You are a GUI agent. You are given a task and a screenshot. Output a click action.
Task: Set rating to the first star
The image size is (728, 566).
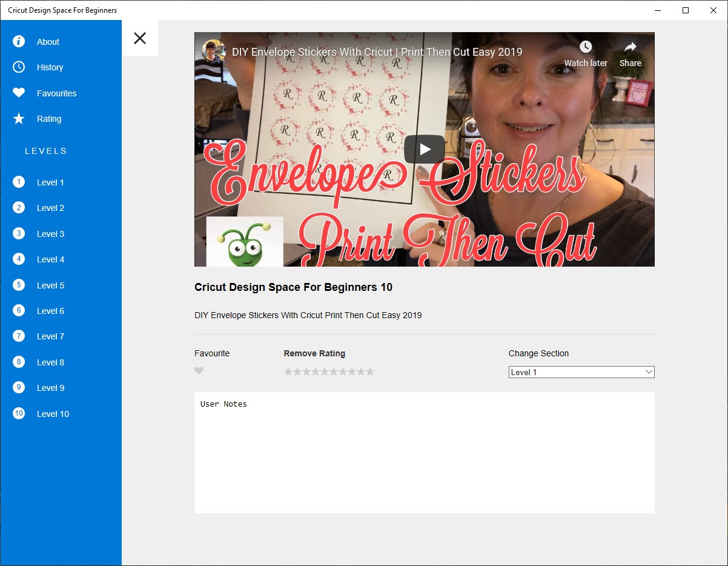click(288, 371)
